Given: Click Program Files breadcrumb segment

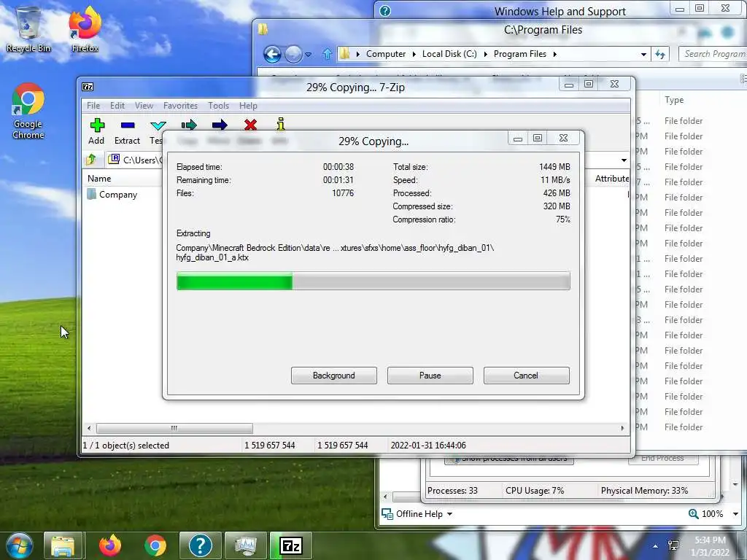Looking at the screenshot, I should 519,54.
